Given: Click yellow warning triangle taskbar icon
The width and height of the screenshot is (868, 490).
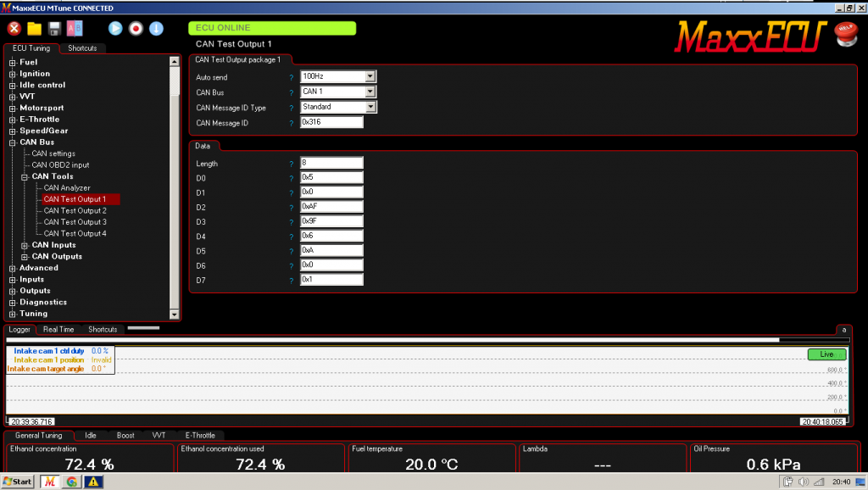Looking at the screenshot, I should click(93, 482).
